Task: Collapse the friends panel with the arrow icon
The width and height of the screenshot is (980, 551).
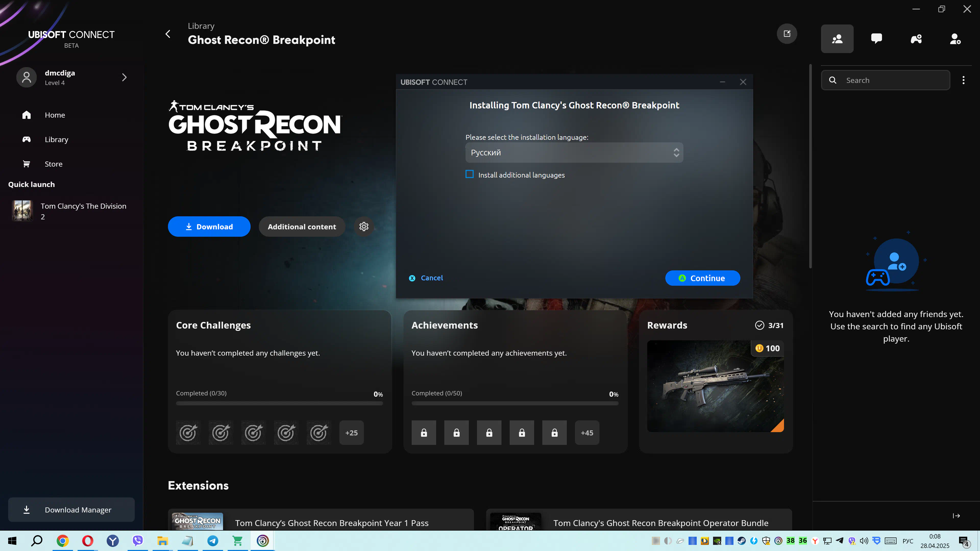Action: pyautogui.click(x=956, y=516)
